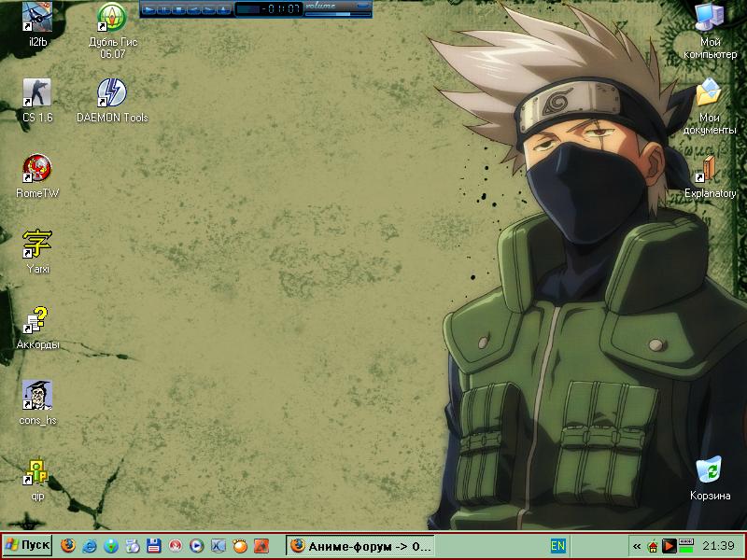The height and width of the screenshot is (560, 747).
Task: Click the blue globe quick launch icon
Action: (x=111, y=545)
